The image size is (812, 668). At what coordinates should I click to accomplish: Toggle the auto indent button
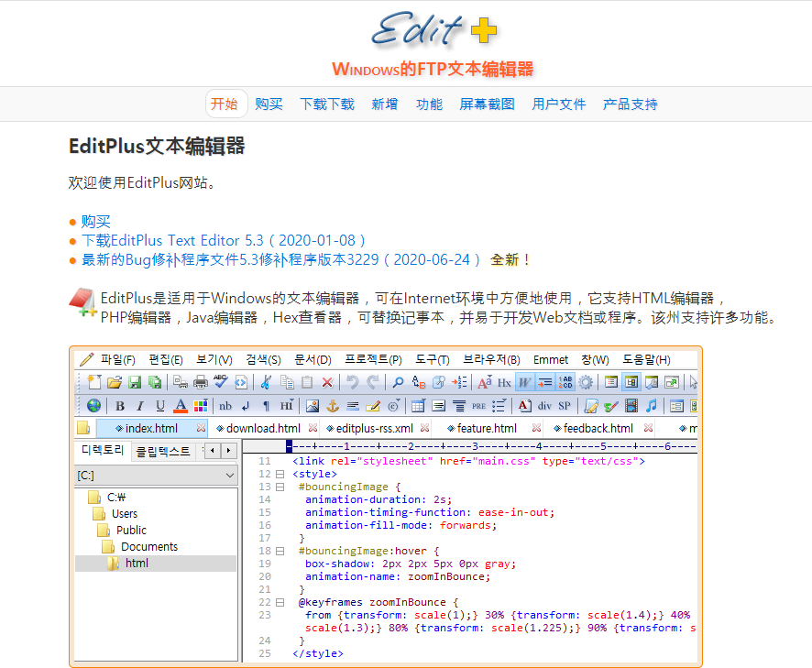point(544,382)
